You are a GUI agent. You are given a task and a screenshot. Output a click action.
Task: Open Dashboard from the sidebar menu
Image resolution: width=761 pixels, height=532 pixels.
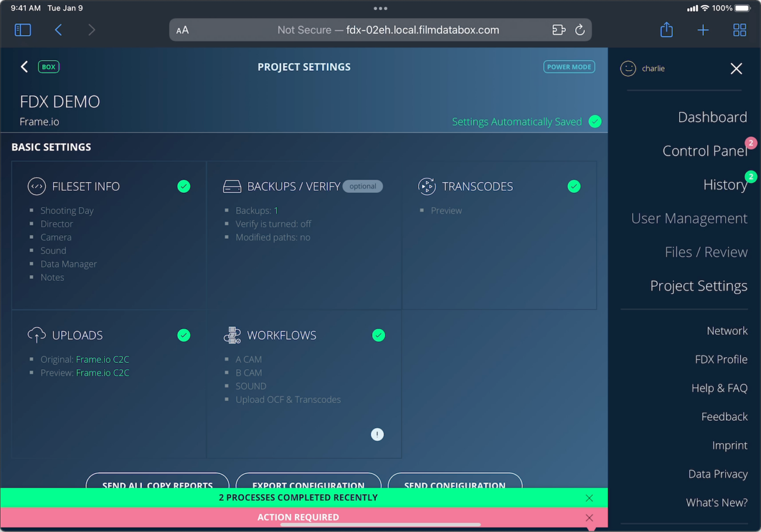pyautogui.click(x=712, y=117)
